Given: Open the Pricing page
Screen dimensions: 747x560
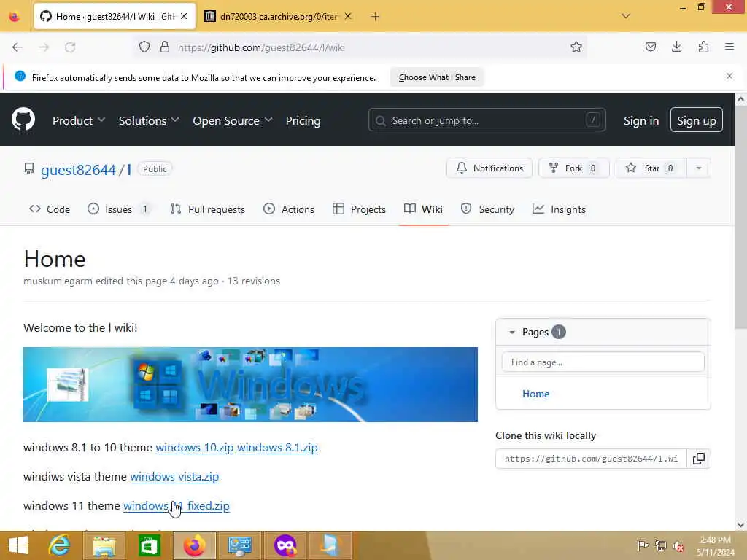Looking at the screenshot, I should pyautogui.click(x=303, y=121).
